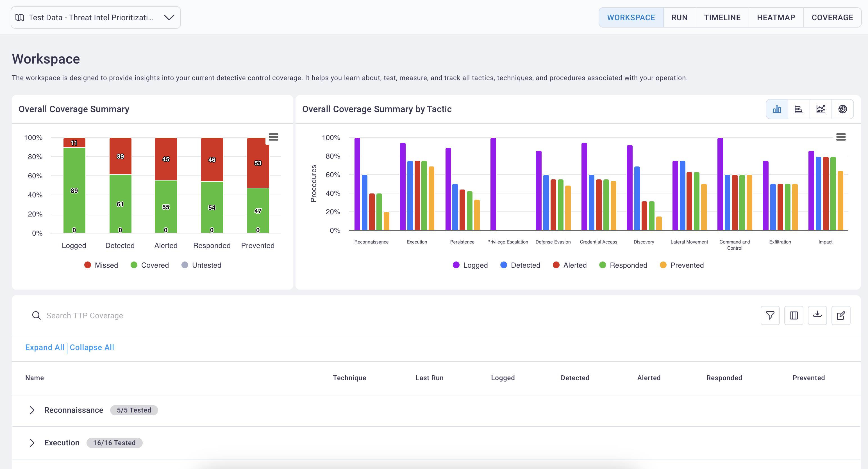Switch to line chart view icon
868x469 pixels.
point(821,109)
